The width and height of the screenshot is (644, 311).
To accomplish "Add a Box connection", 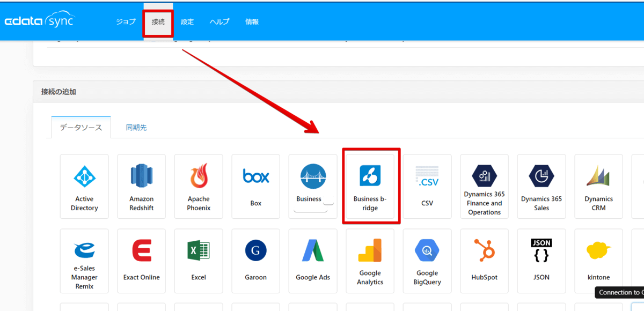I will point(256,187).
